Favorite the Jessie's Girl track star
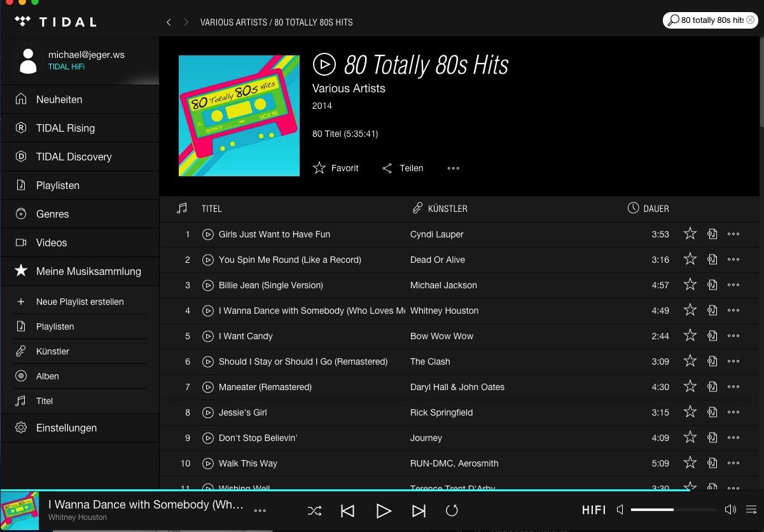 [x=690, y=412]
